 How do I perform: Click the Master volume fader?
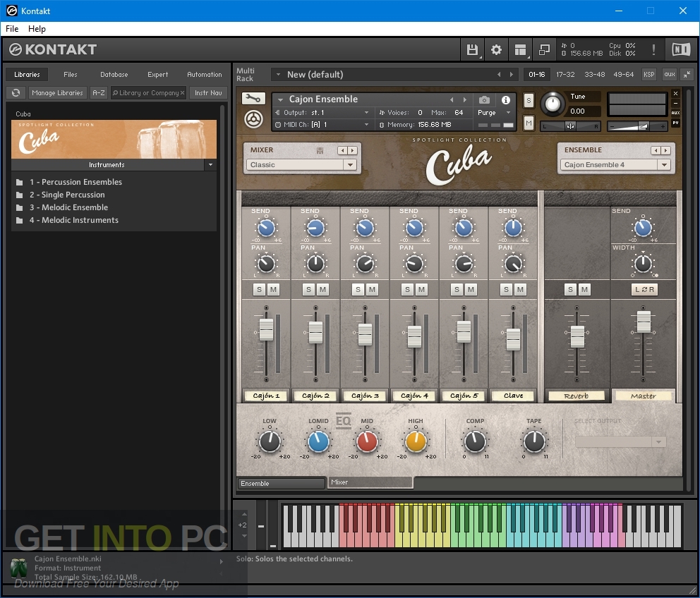point(644,322)
